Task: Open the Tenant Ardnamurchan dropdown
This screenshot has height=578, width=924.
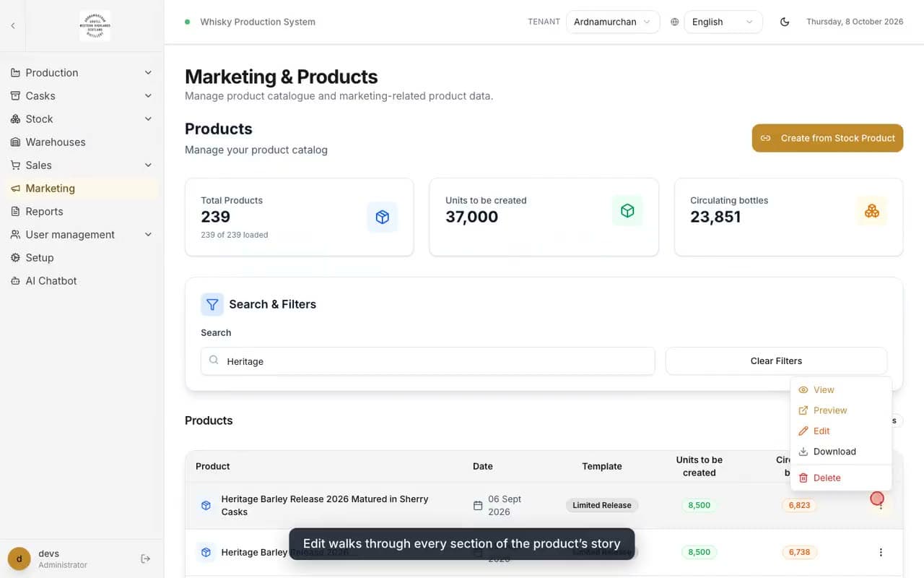Action: tap(613, 22)
